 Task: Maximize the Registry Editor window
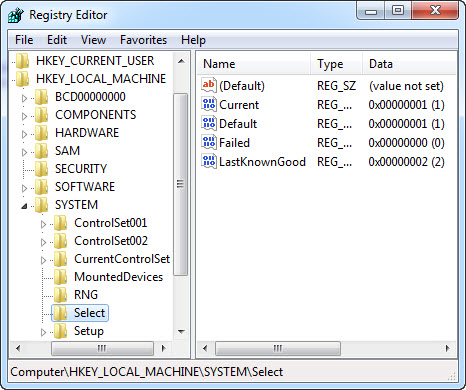coord(397,11)
